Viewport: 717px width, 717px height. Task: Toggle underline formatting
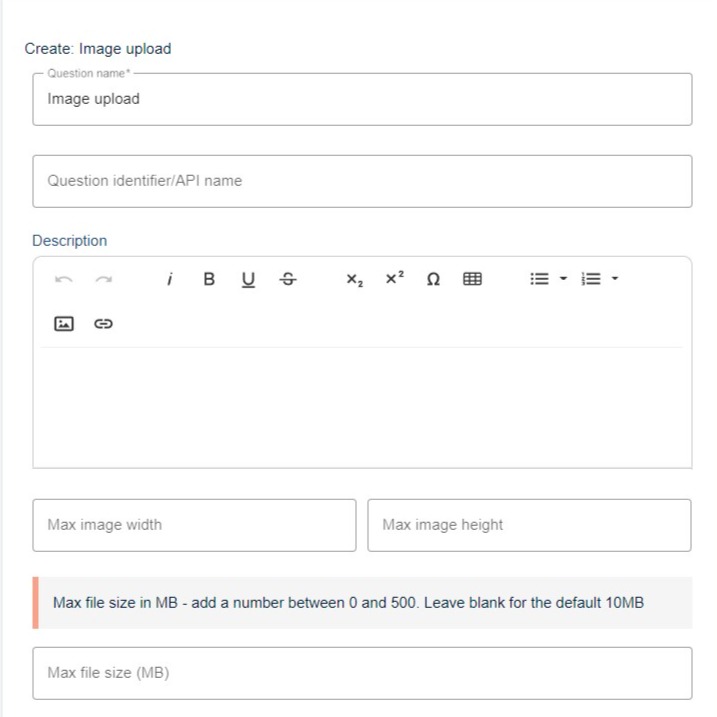click(248, 279)
